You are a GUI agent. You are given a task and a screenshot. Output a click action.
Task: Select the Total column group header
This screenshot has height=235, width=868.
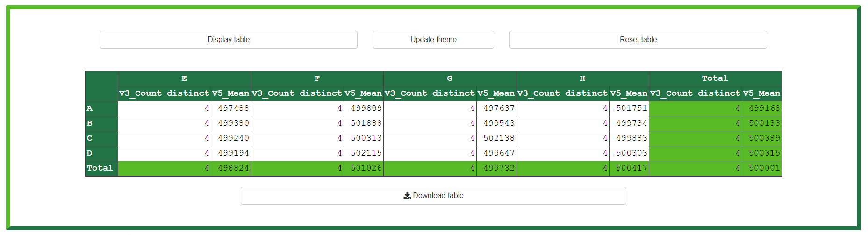[x=715, y=78]
